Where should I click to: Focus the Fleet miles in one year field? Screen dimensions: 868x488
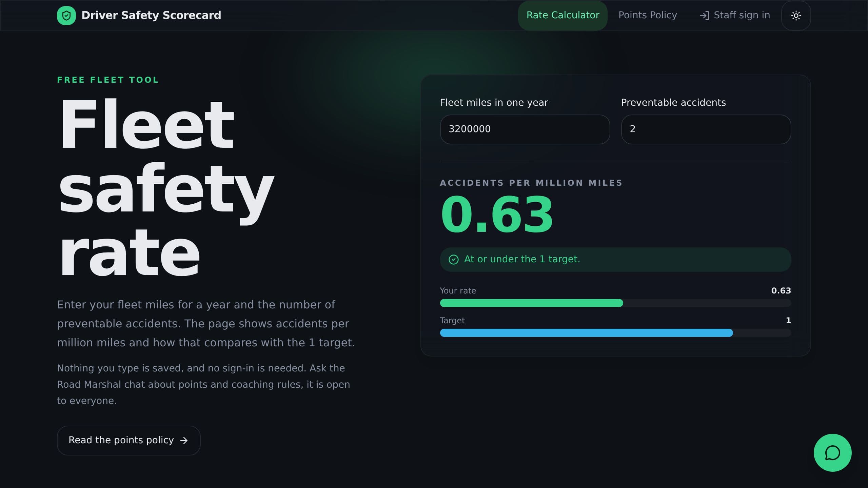pos(525,129)
